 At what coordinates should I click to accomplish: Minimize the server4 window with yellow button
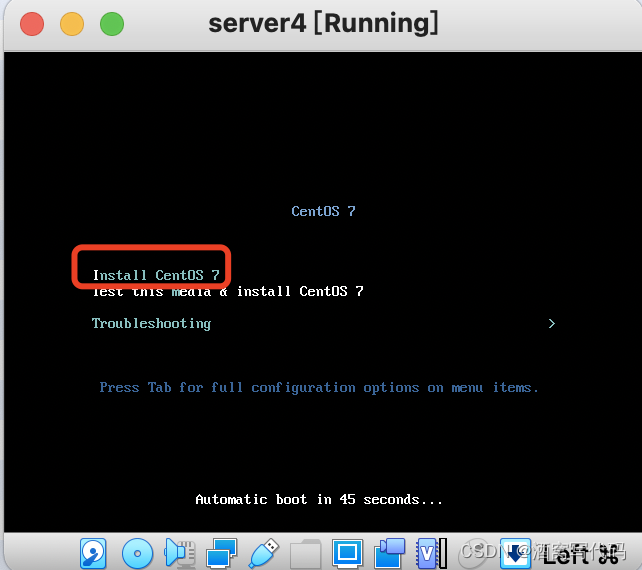[x=72, y=24]
